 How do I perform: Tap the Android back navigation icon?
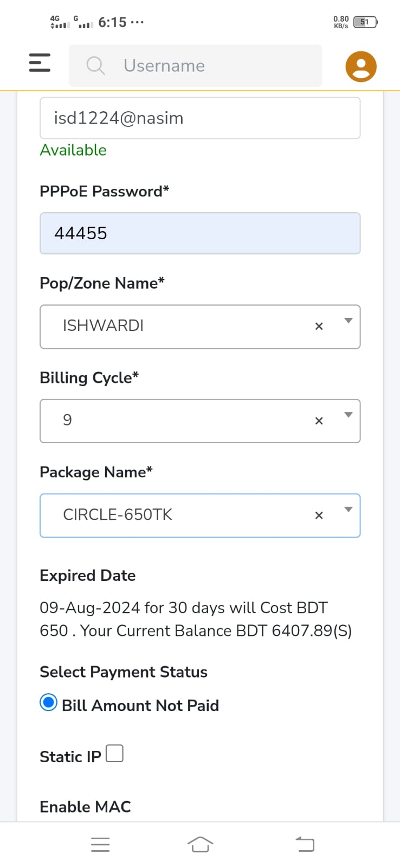click(305, 844)
